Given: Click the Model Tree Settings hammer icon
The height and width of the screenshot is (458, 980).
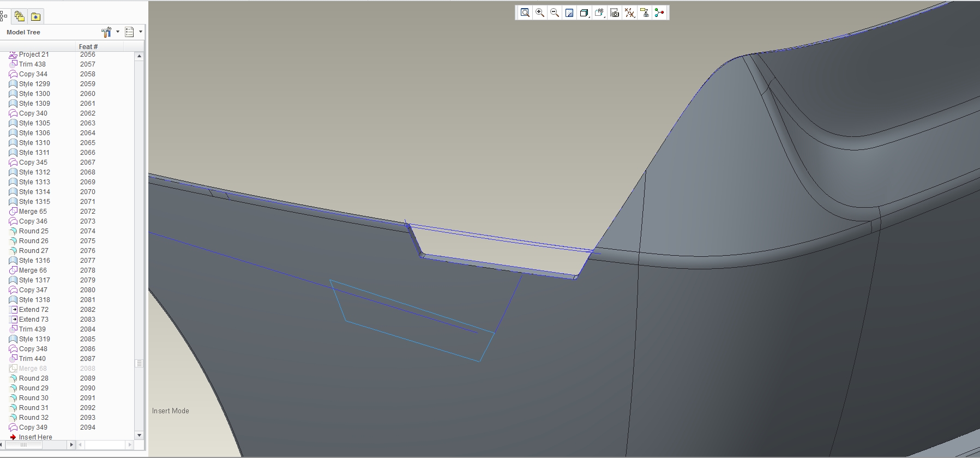Looking at the screenshot, I should (106, 32).
